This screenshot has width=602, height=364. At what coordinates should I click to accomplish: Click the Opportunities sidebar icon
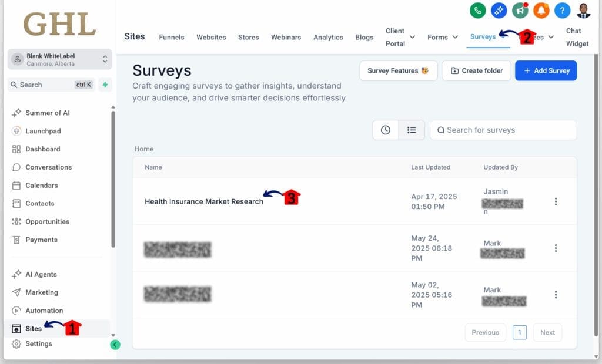click(x=16, y=222)
